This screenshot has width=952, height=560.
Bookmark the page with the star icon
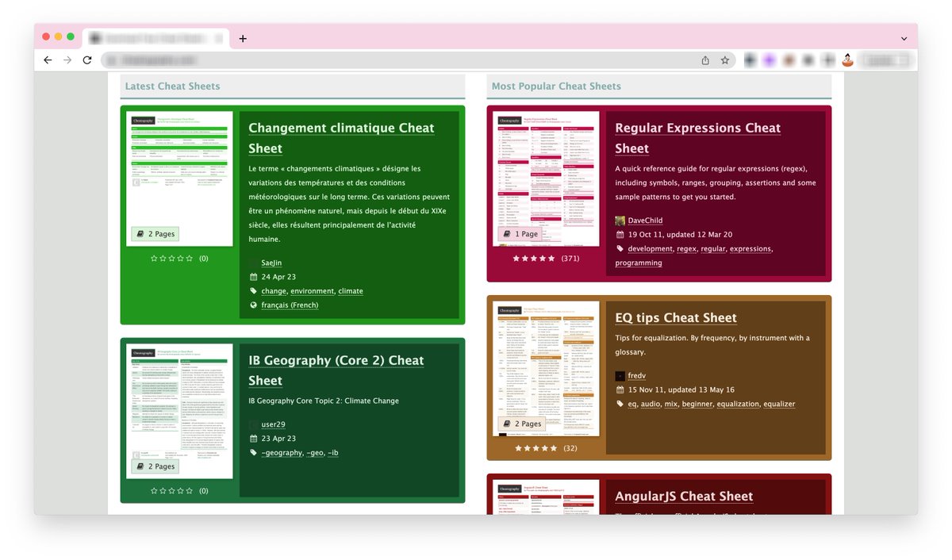coord(725,60)
